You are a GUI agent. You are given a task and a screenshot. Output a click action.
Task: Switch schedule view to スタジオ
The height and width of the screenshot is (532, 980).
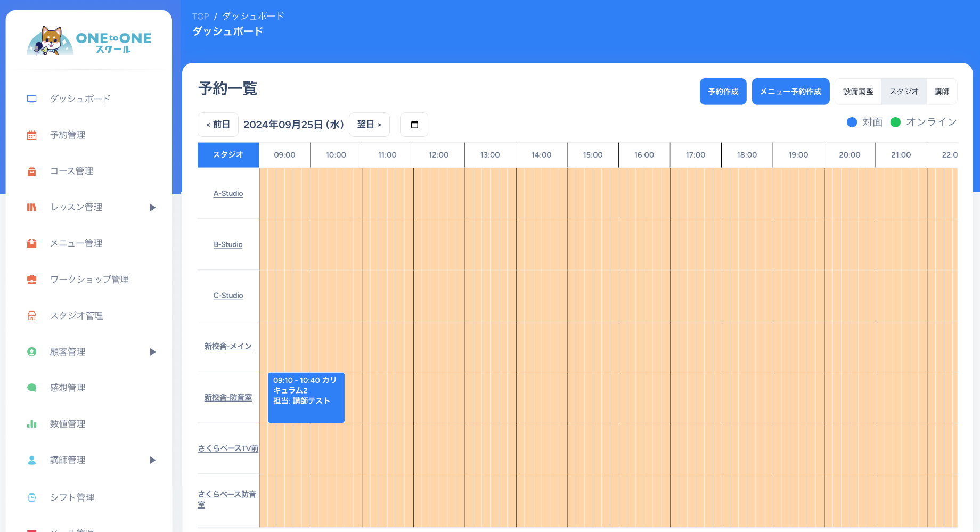click(x=904, y=92)
